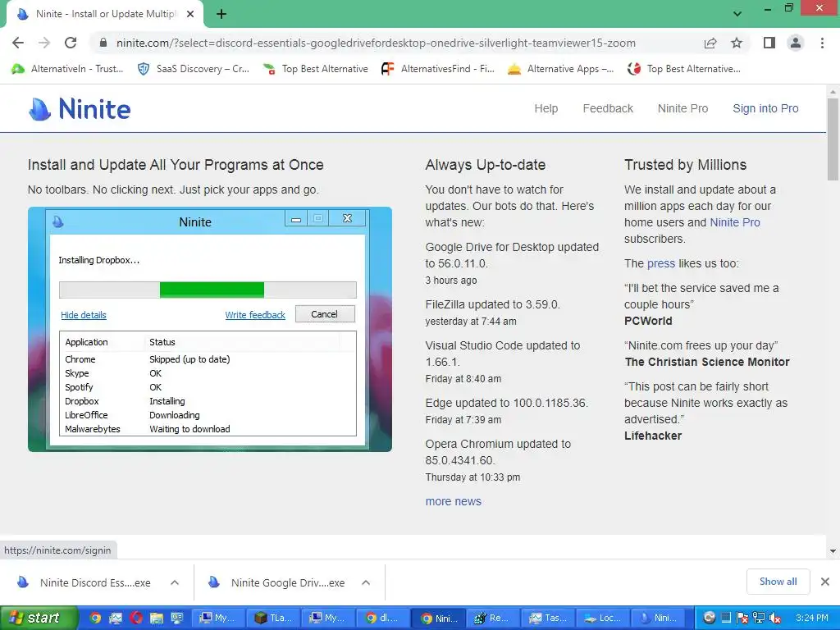Viewport: 840px width, 630px height.
Task: Follow the Ninite Pro link in the Trusted by Millions text
Action: click(734, 222)
